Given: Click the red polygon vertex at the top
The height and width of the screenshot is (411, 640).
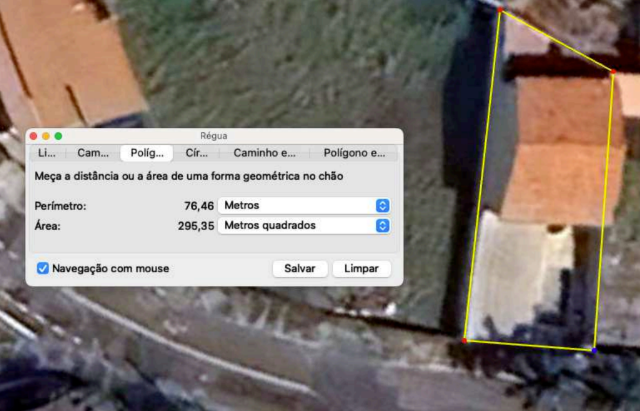Looking at the screenshot, I should pos(500,10).
